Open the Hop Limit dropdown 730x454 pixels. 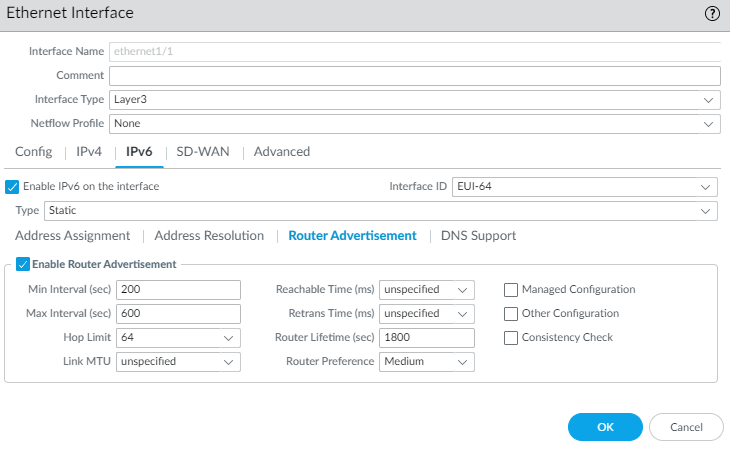(x=178, y=338)
